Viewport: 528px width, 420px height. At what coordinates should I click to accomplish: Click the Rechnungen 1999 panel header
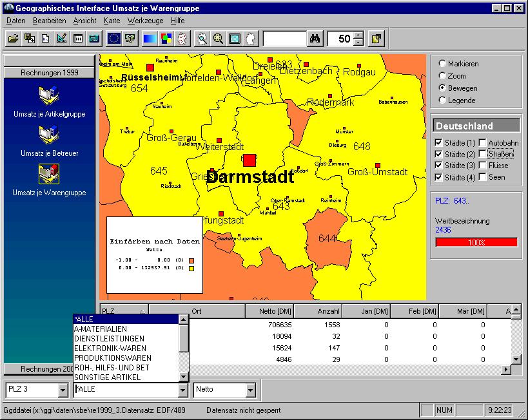point(50,73)
